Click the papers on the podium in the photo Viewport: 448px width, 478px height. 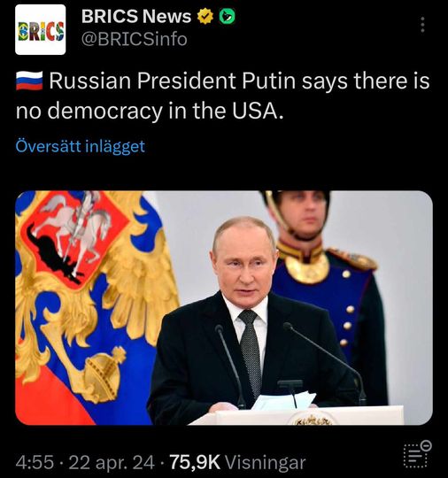tap(283, 401)
